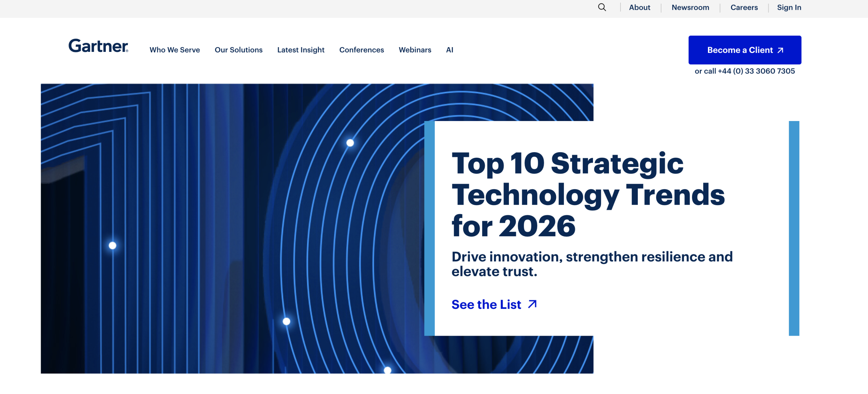Open Our Solutions menu
Viewport: 868px width, 394px height.
[x=238, y=50]
